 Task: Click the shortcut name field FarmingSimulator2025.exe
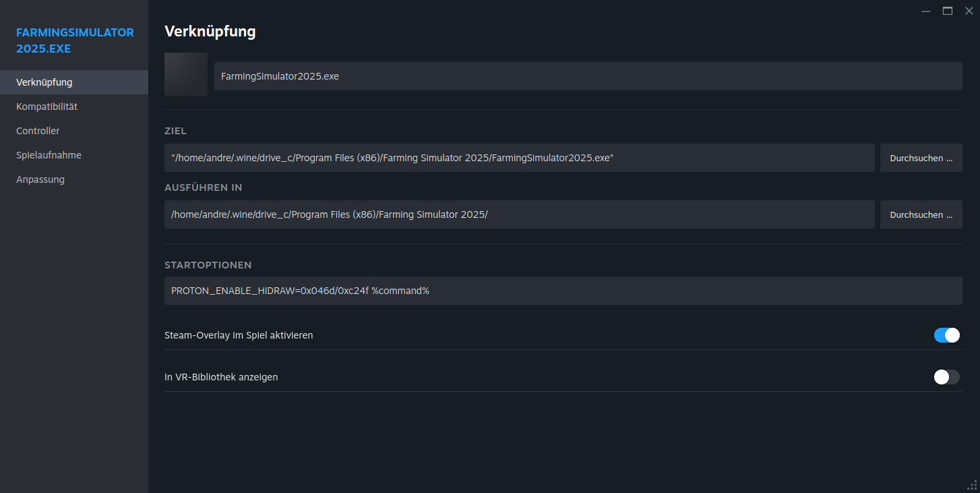[x=588, y=76]
